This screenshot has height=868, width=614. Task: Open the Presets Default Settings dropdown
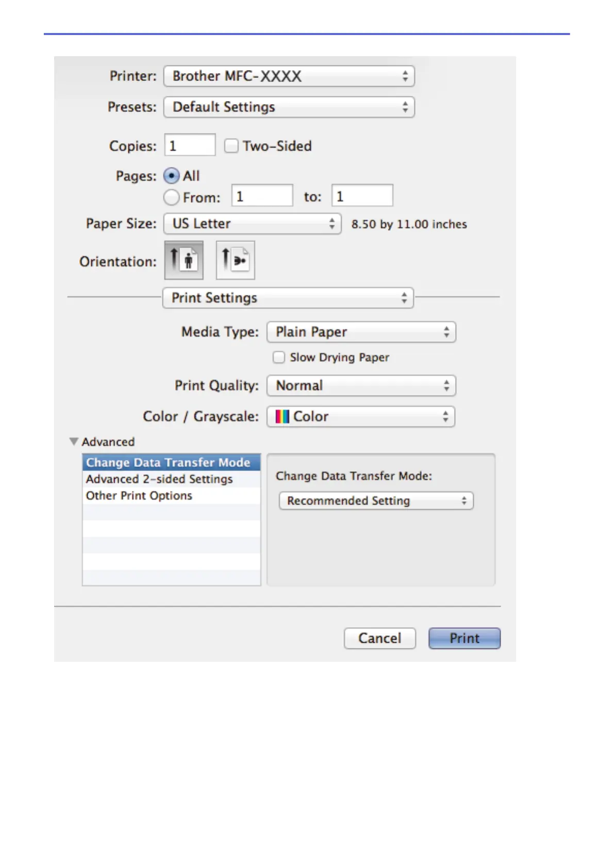[x=289, y=107]
